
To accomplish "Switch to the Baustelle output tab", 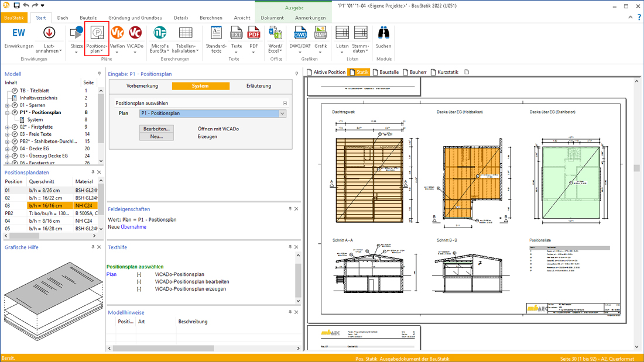I will tap(386, 72).
